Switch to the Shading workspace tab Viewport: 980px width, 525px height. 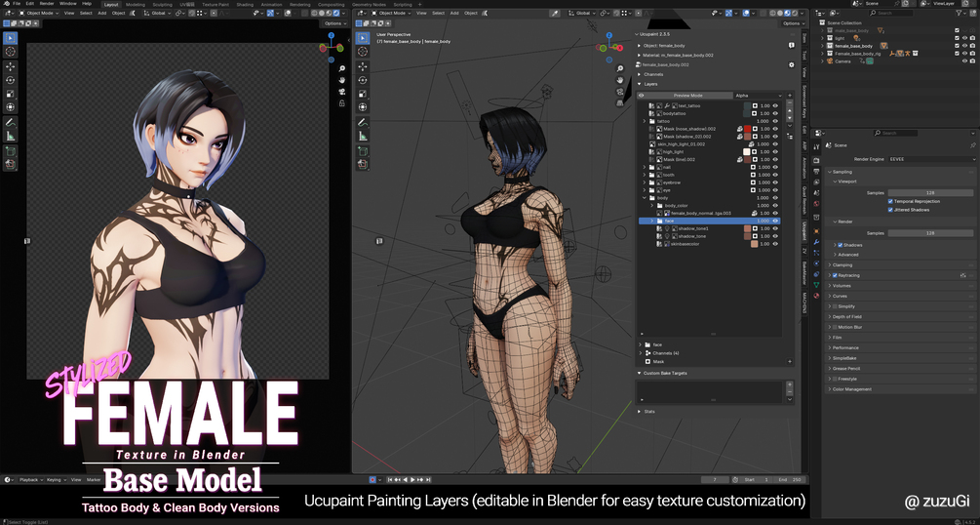pos(245,4)
